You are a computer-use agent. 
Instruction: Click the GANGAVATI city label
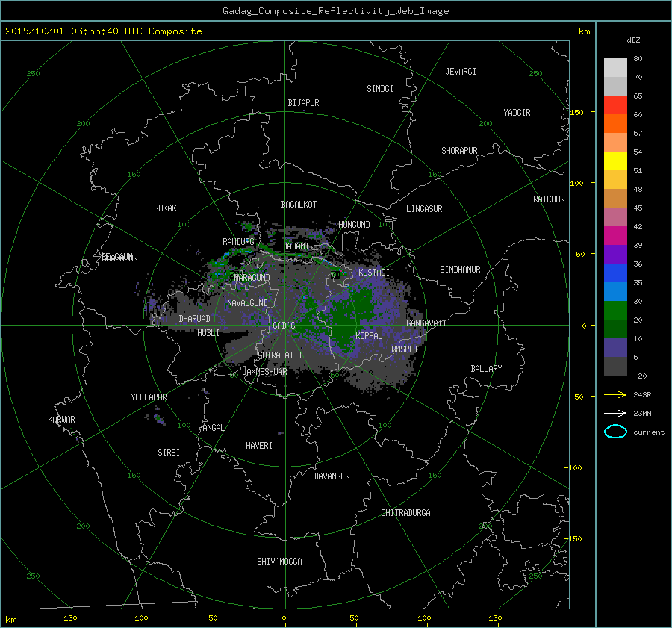click(x=426, y=323)
